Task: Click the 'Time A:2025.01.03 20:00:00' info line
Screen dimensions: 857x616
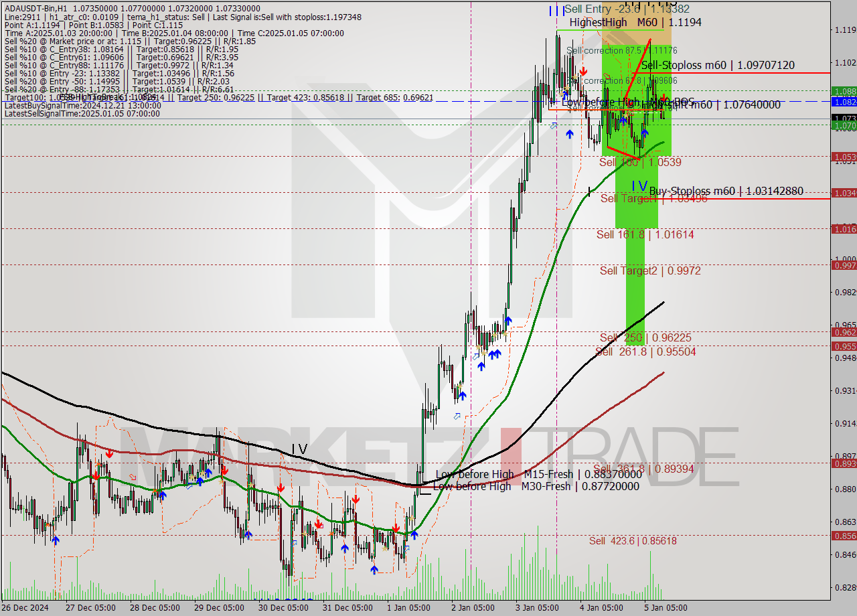Action: (x=174, y=33)
